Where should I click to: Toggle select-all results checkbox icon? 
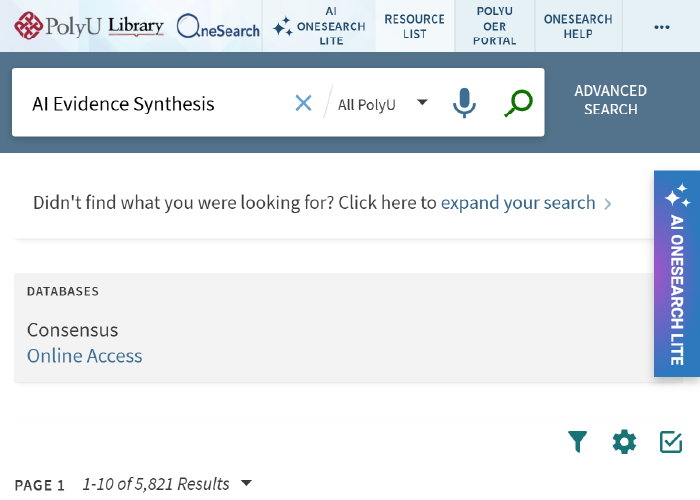[671, 442]
